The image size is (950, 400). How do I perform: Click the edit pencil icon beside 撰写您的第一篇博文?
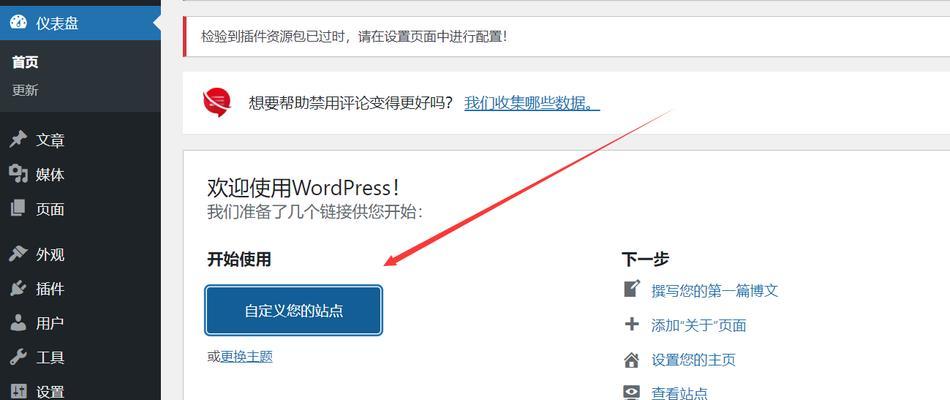631,288
